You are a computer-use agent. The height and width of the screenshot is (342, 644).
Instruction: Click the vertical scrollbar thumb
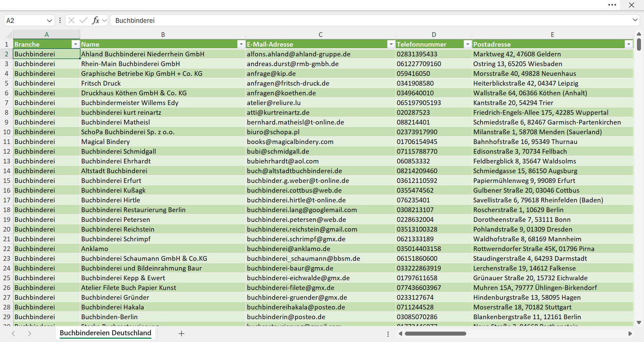pos(639,44)
